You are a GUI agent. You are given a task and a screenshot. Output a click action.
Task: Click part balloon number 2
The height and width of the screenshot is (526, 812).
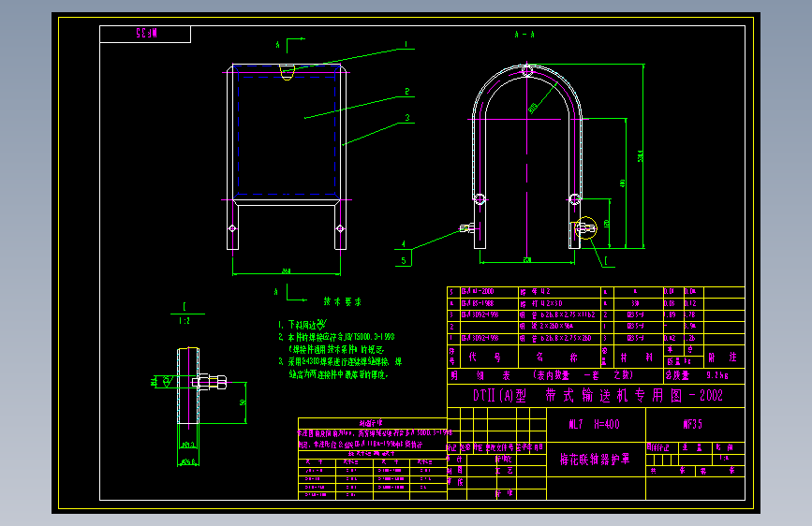407,92
